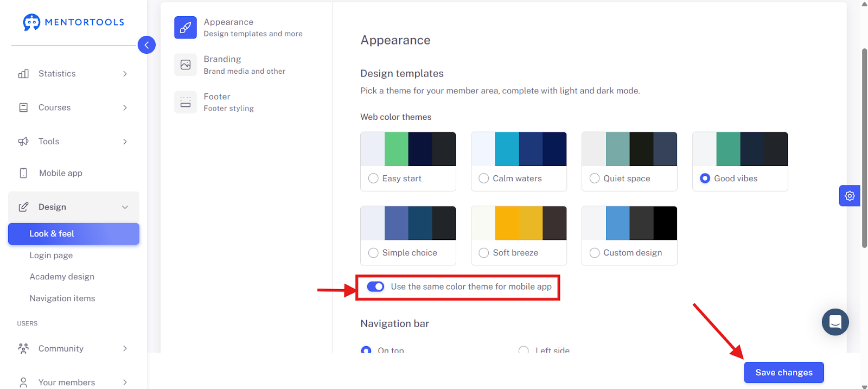Click the Web color themes label

[x=396, y=117]
